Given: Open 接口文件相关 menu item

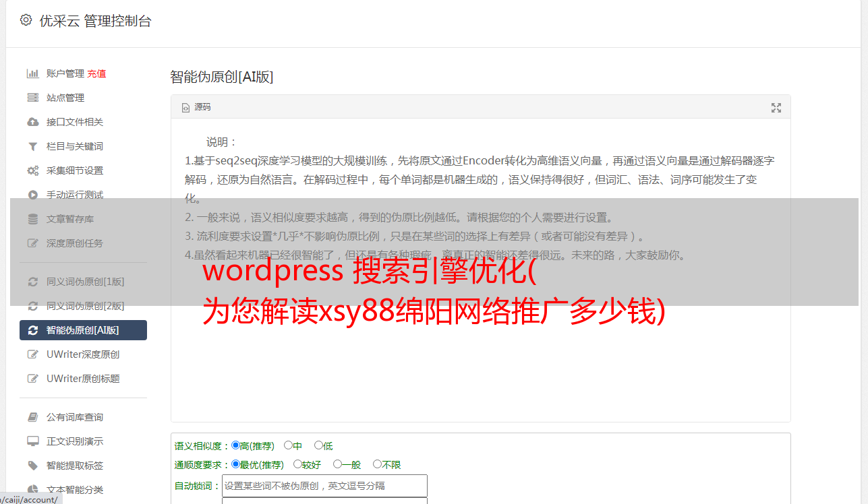Looking at the screenshot, I should [x=75, y=122].
